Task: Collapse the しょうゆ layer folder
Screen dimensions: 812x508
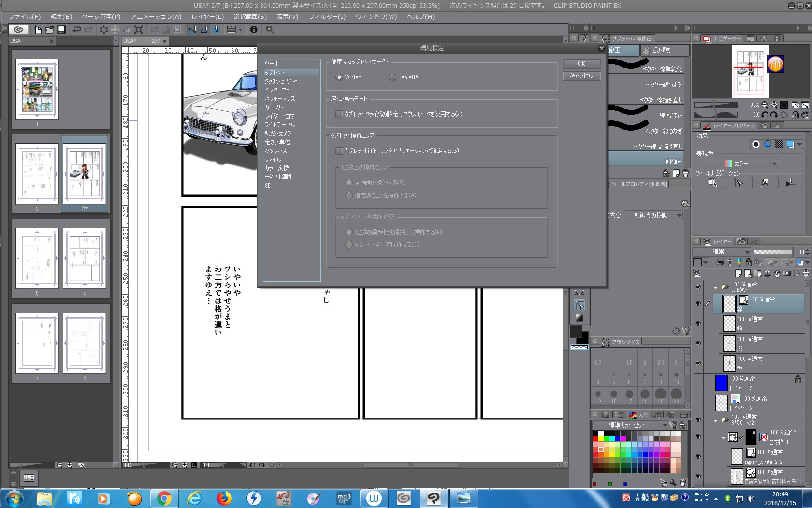Action: tap(716, 287)
